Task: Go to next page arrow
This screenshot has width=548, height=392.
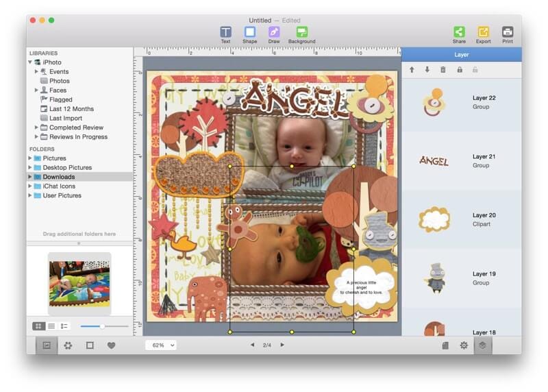Action: pyautogui.click(x=282, y=345)
